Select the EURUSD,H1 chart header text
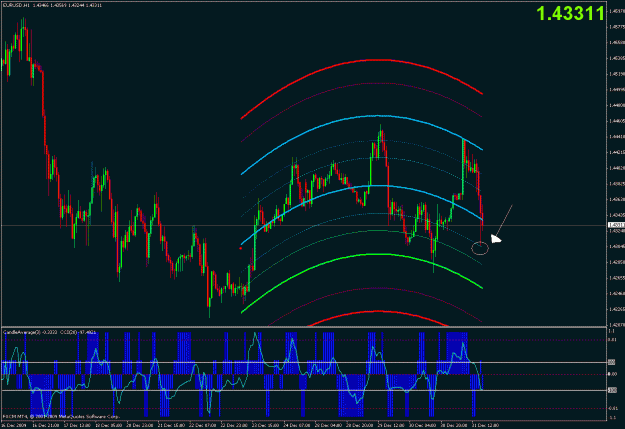This screenshot has width=625, height=429. (x=52, y=5)
